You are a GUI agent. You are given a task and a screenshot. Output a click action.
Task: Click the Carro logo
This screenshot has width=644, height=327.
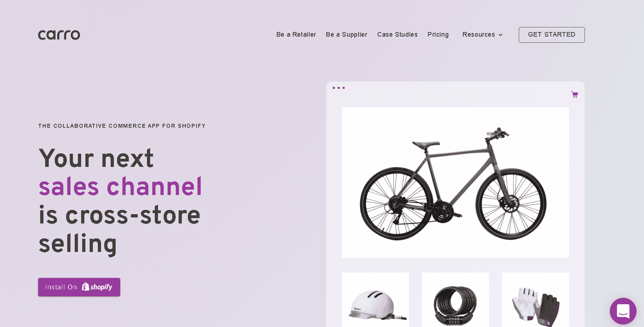click(x=59, y=35)
